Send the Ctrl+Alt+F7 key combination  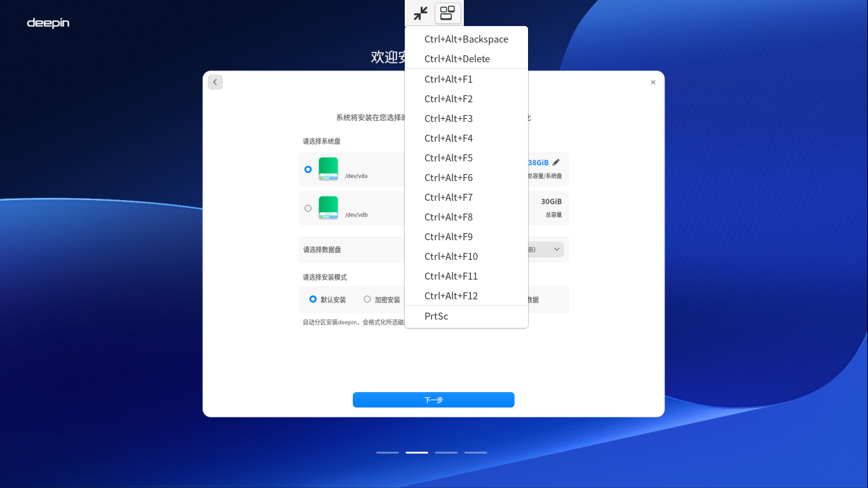[466, 197]
